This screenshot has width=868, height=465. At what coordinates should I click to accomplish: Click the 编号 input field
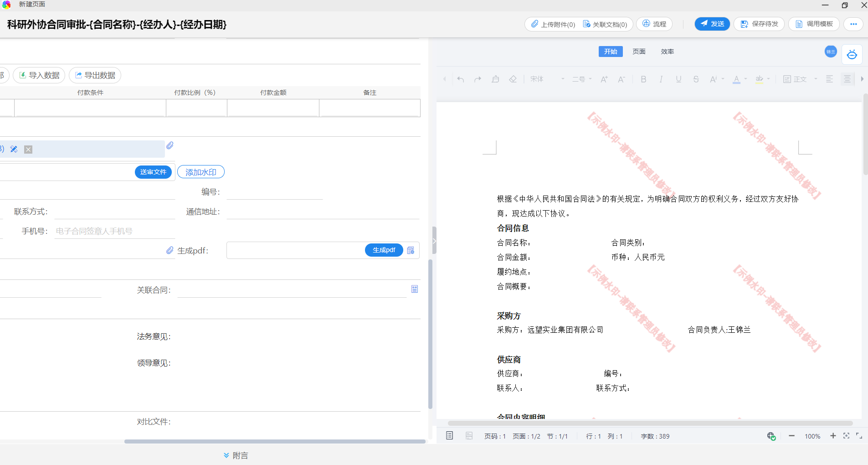(274, 192)
